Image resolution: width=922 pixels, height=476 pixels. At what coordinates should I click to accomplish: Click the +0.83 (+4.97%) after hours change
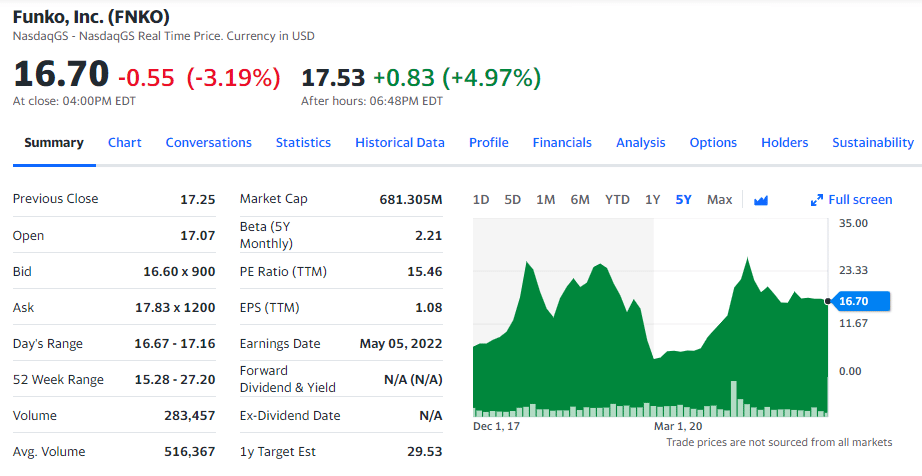coord(457,78)
